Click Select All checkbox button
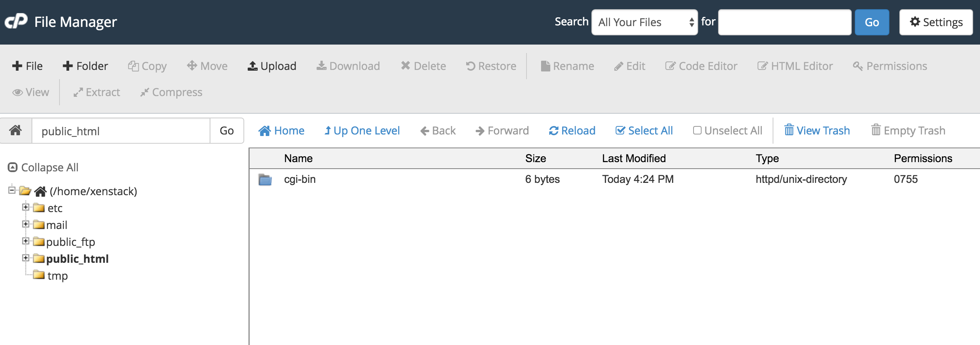 coord(644,131)
